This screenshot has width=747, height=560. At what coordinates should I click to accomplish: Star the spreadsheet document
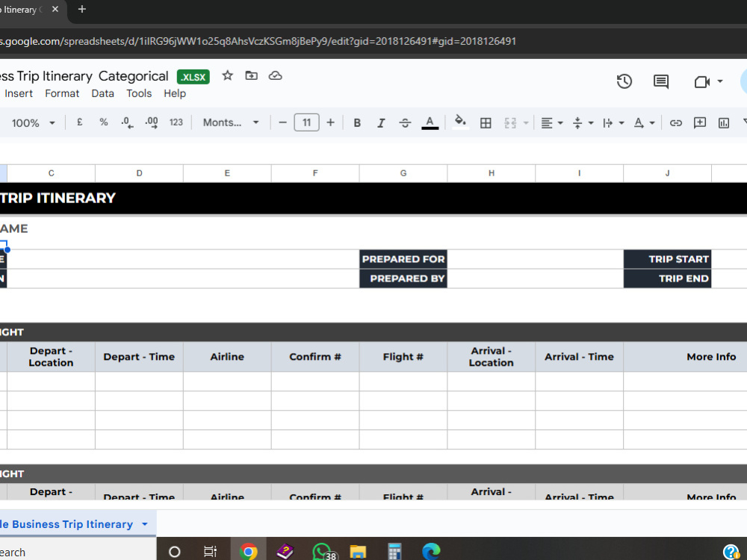227,75
